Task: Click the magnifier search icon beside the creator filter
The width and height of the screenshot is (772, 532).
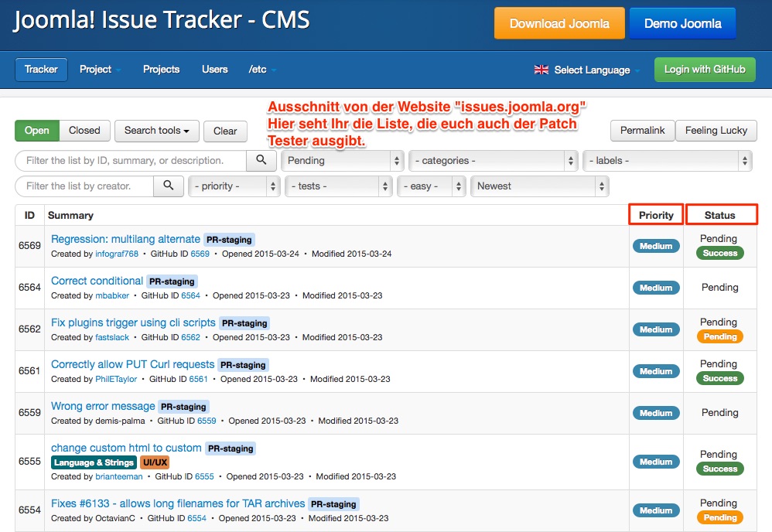Action: click(x=169, y=186)
